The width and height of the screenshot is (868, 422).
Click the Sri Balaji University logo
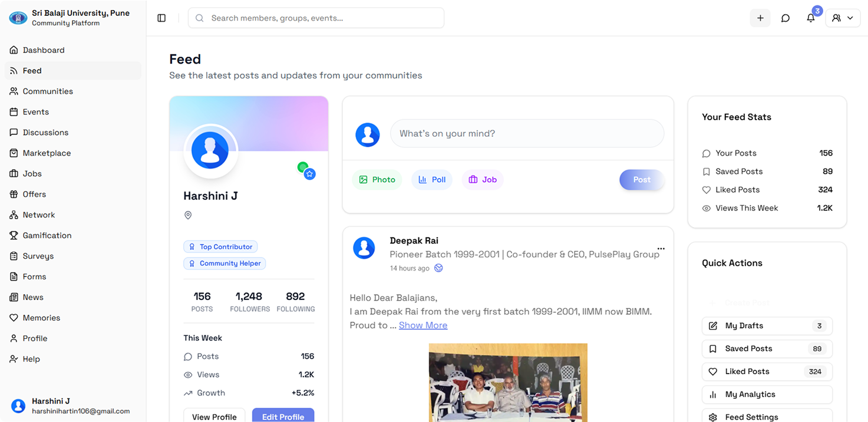click(18, 18)
